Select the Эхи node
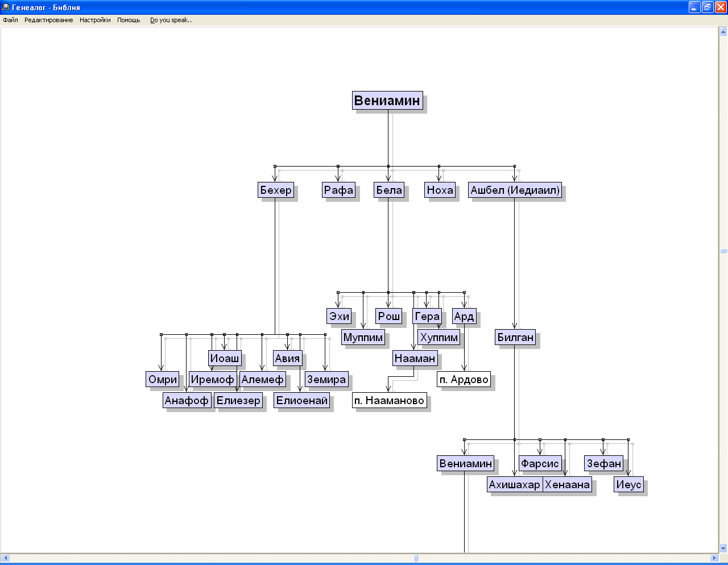 point(340,316)
